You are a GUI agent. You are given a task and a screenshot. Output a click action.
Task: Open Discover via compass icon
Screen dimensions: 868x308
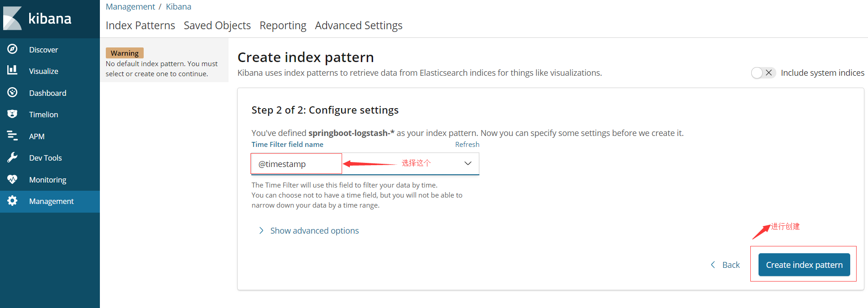click(x=12, y=49)
